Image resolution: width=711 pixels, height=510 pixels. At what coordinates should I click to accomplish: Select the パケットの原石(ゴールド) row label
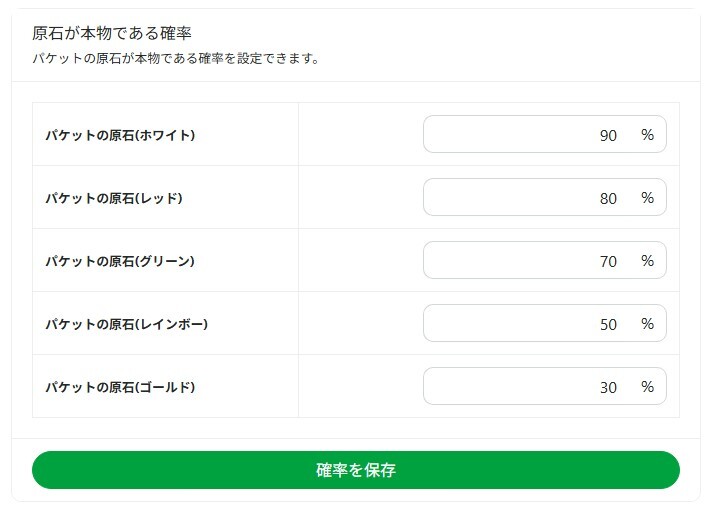120,387
